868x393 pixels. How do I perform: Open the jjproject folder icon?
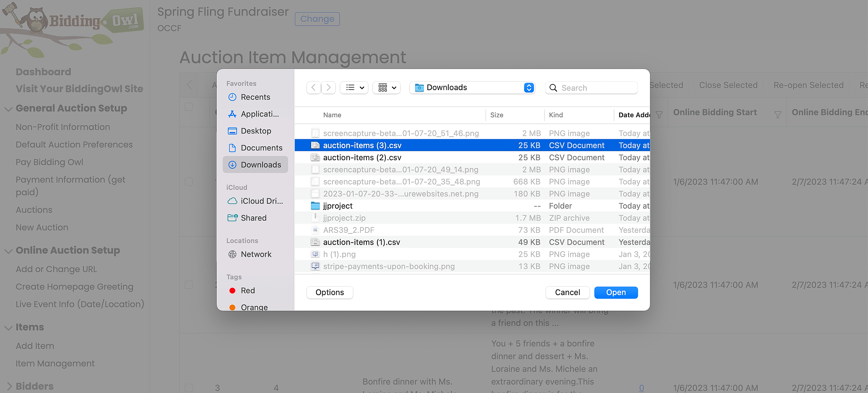315,206
